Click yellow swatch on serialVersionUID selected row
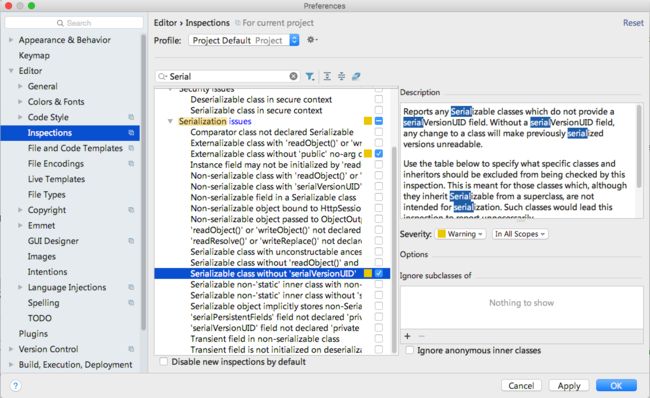This screenshot has height=398, width=650. [x=368, y=273]
